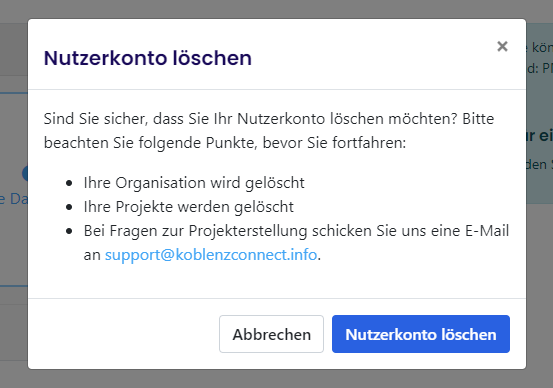Screen dimensions: 553x388
Task: Select the 'Ihre Projekte werden gelöscht' bullet
Action: pyautogui.click(x=189, y=207)
